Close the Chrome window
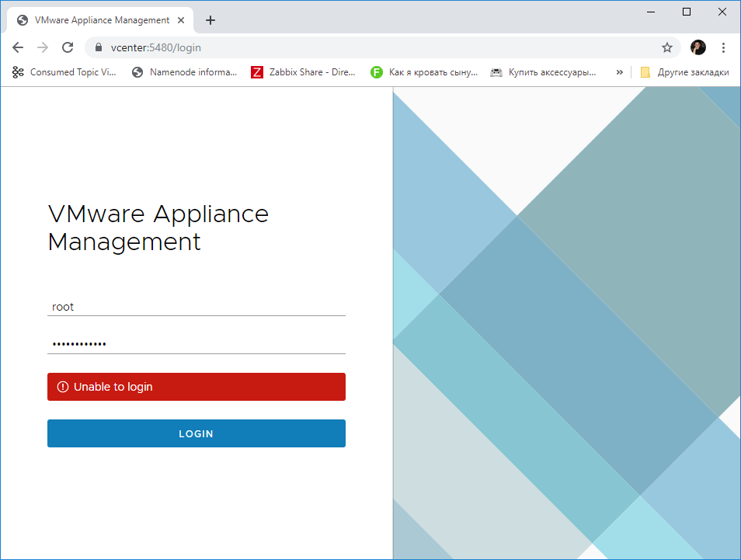The height and width of the screenshot is (560, 741). (x=722, y=12)
